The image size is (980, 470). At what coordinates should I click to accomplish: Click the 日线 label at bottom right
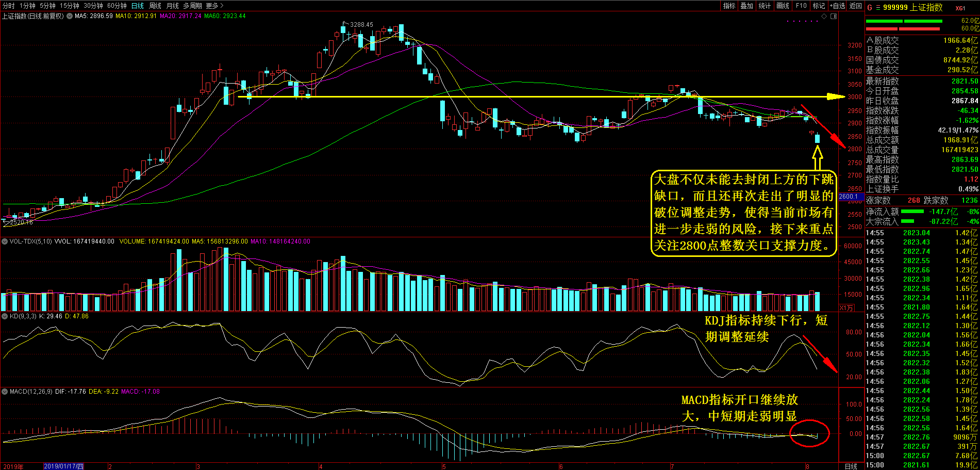[x=851, y=466]
